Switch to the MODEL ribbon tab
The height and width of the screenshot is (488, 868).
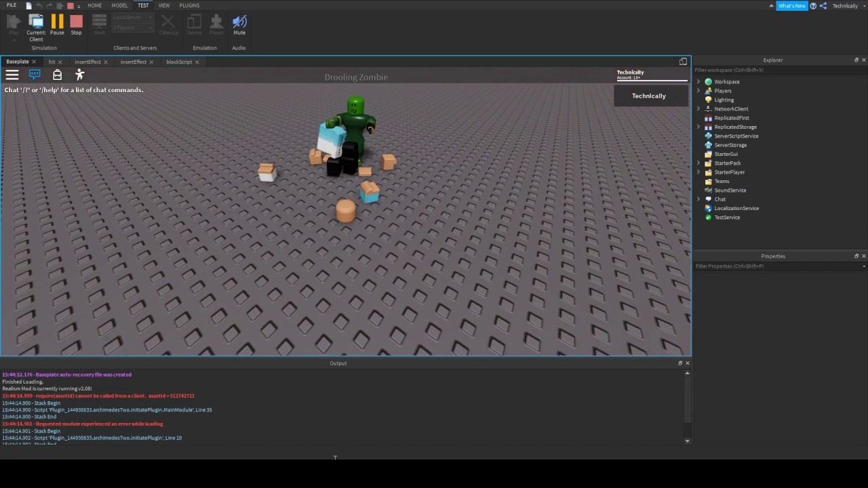point(119,5)
